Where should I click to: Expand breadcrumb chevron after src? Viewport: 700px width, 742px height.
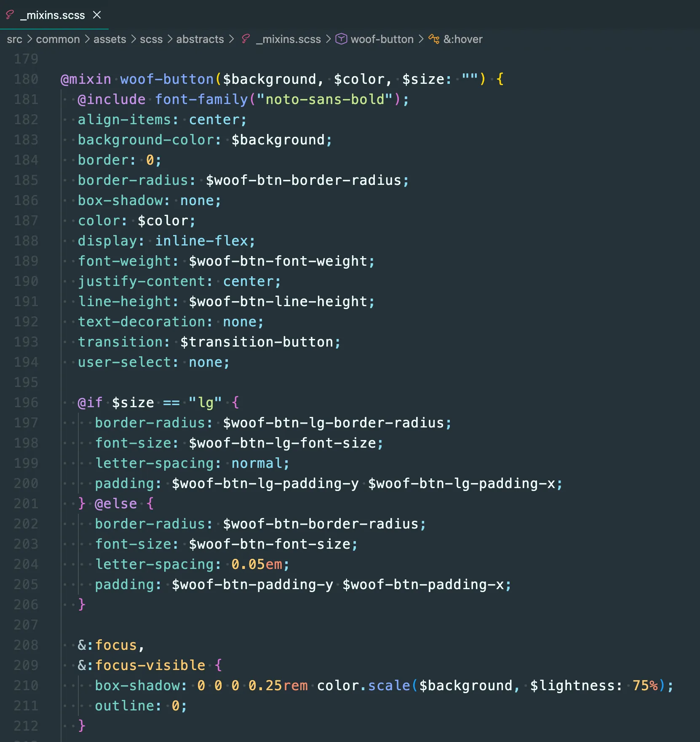pos(29,39)
